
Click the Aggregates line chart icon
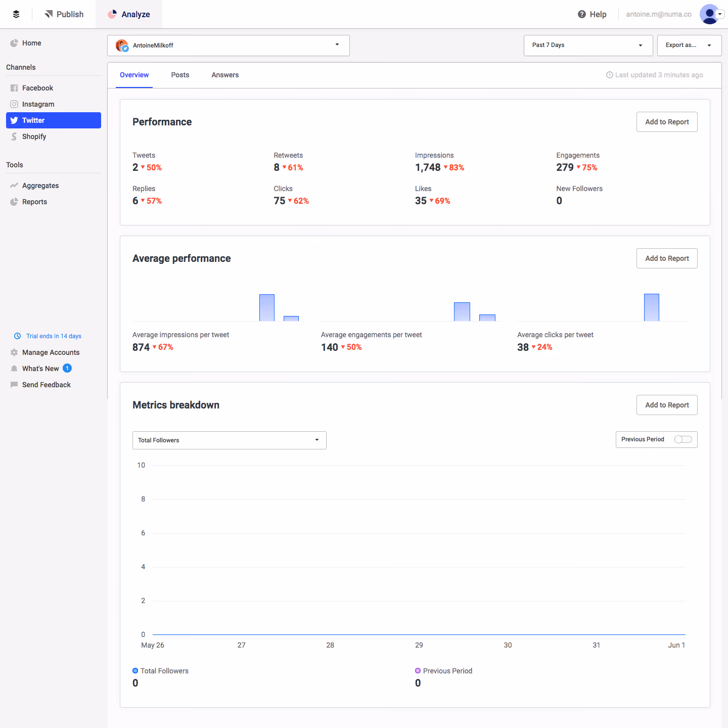pyautogui.click(x=14, y=186)
